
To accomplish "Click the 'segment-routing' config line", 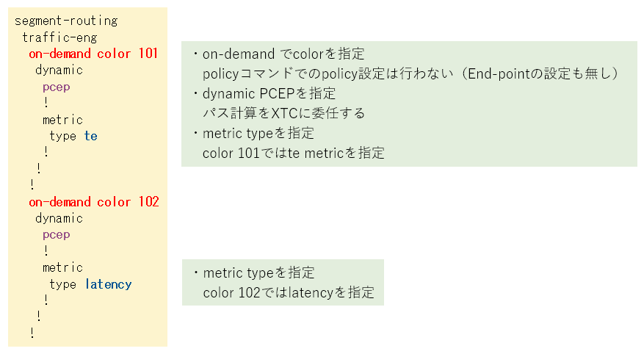I will pyautogui.click(x=66, y=21).
